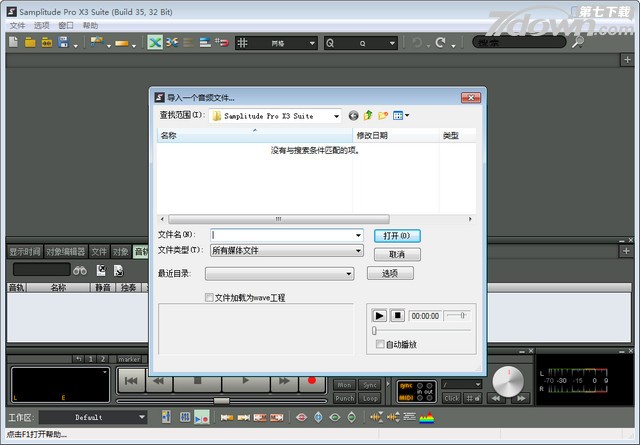Screen dimensions: 640x445
Task: Click the transport position scrub slider
Action: pos(222,400)
